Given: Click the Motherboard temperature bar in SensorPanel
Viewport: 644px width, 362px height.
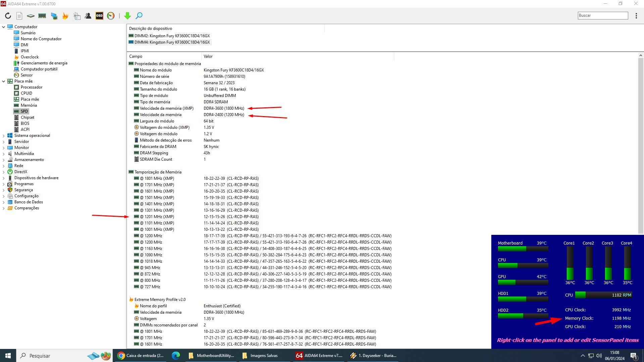Looking at the screenshot, I should click(x=523, y=249).
